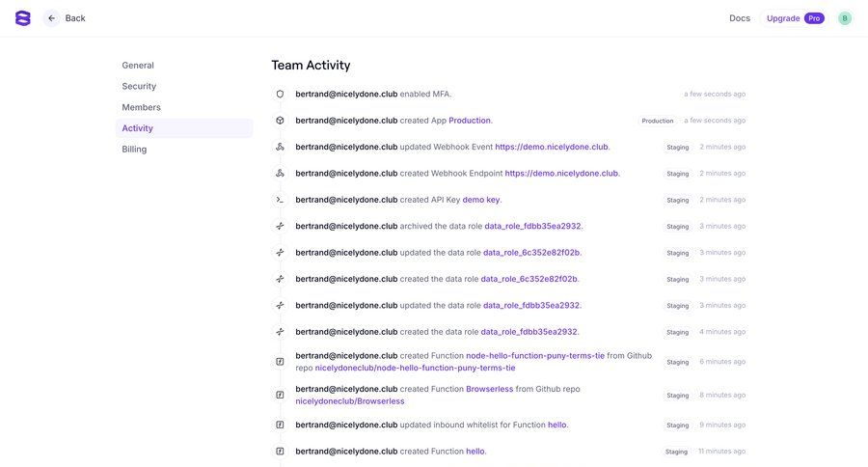
Task: Go to the Members section
Action: (x=141, y=107)
